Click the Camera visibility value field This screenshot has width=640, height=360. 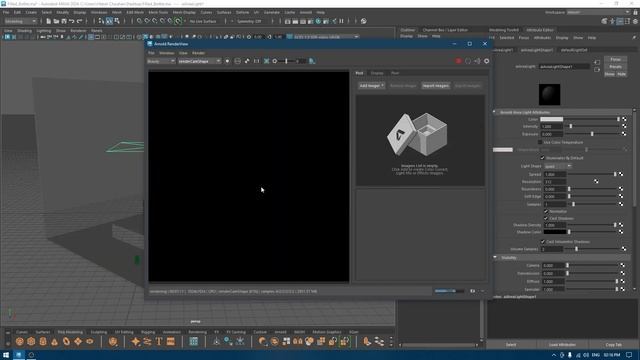click(x=553, y=266)
